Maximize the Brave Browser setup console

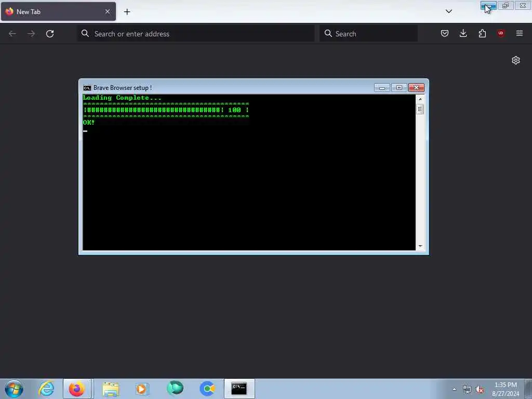(400, 88)
